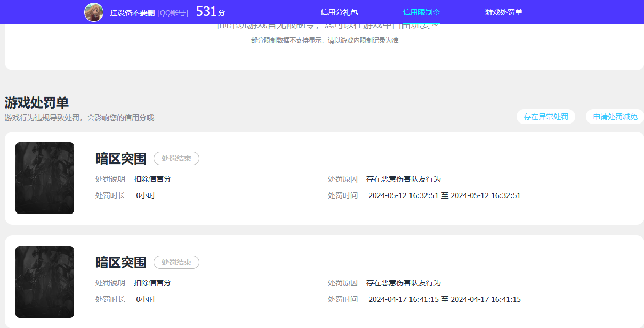Click the [QQ账号] label

coord(173,13)
